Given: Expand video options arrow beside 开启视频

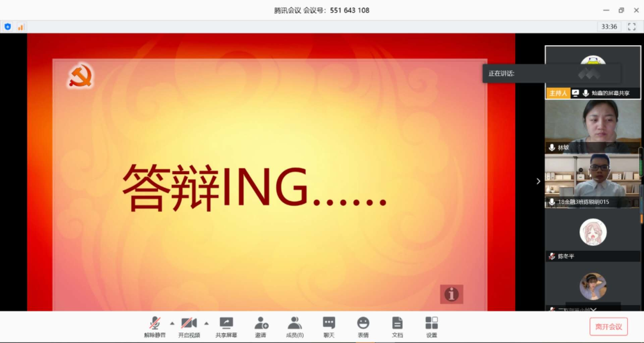Looking at the screenshot, I should pyautogui.click(x=206, y=323).
